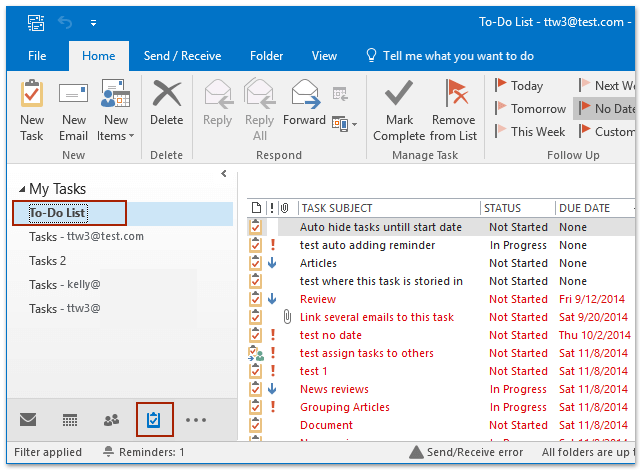Switch to the Mail view
640x470 pixels.
click(28, 420)
